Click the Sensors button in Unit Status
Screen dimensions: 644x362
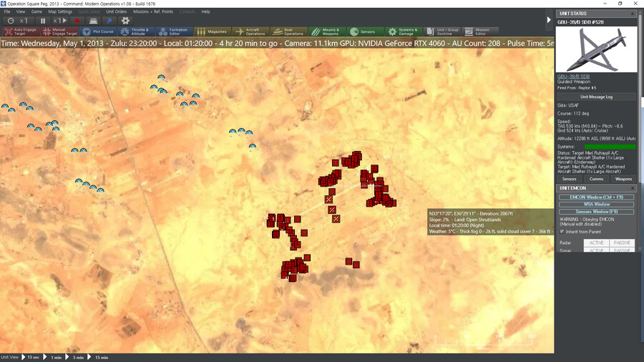(x=569, y=179)
